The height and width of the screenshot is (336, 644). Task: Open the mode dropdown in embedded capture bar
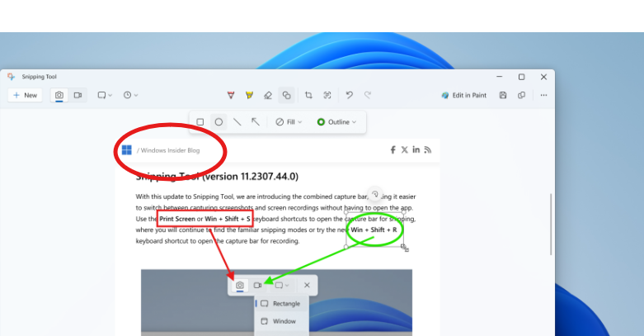(282, 285)
